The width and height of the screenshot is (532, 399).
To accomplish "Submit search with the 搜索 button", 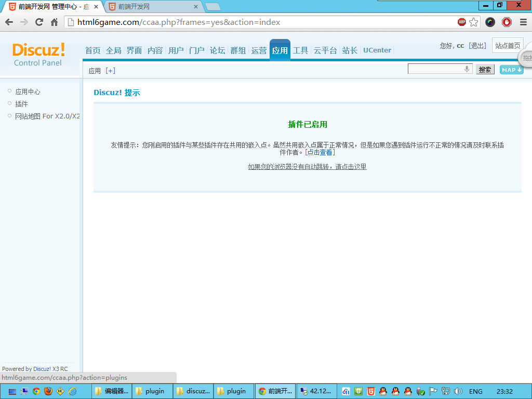I will coord(485,70).
